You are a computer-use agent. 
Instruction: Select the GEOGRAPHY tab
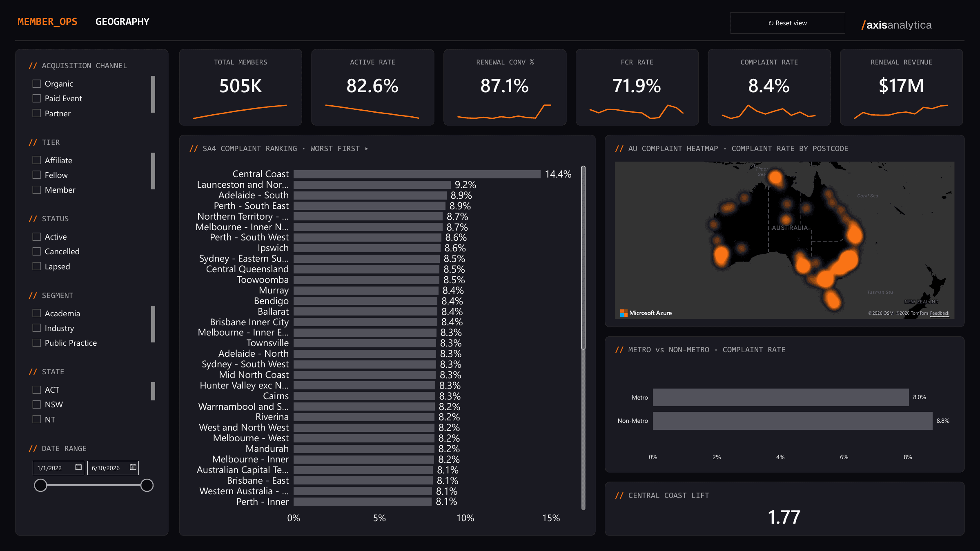point(122,22)
